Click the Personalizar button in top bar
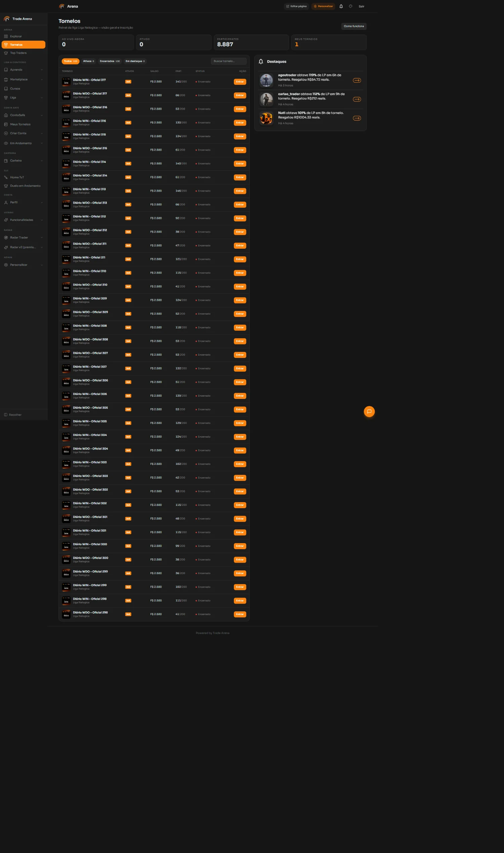 323,6
